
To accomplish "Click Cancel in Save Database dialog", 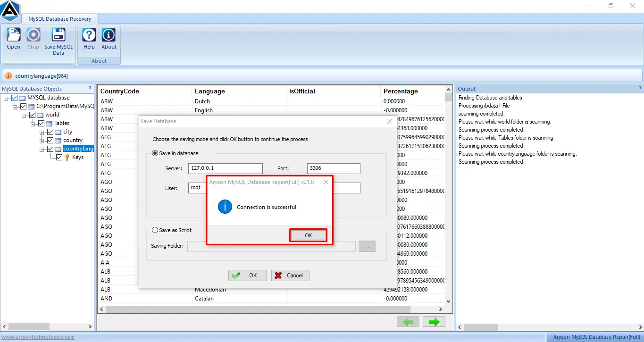I will (x=290, y=275).
